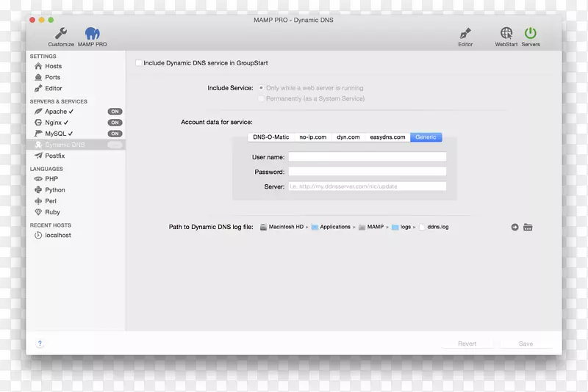
Task: Open Postfix service in sidebar
Action: tap(76, 156)
